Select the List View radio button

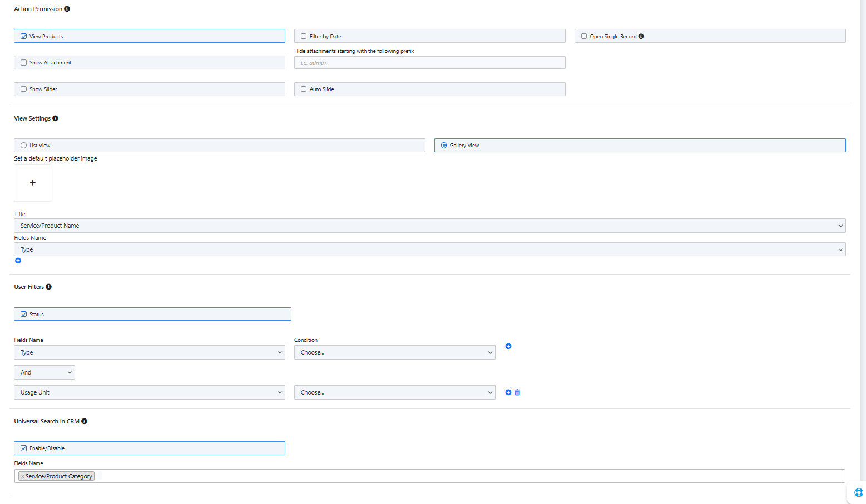(x=24, y=146)
